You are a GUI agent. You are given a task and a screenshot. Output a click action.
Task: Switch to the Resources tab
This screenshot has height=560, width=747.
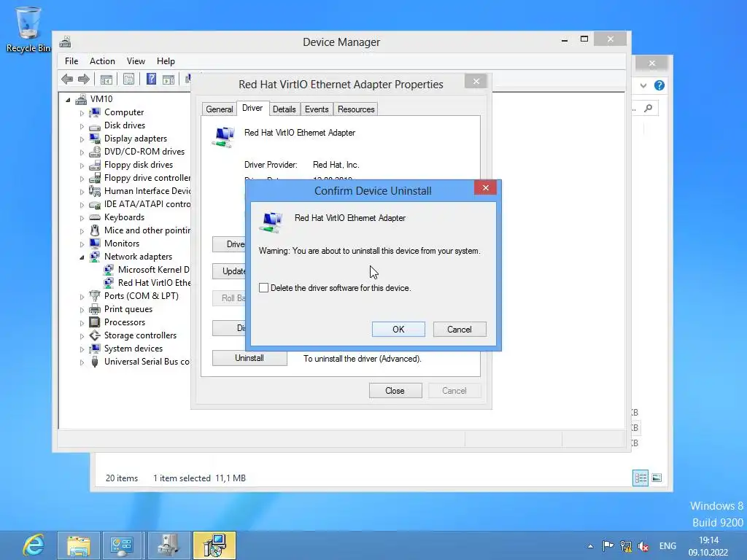[356, 109]
